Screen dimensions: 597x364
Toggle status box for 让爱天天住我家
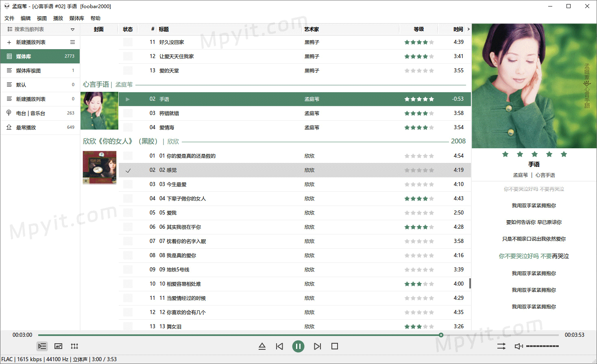click(128, 56)
